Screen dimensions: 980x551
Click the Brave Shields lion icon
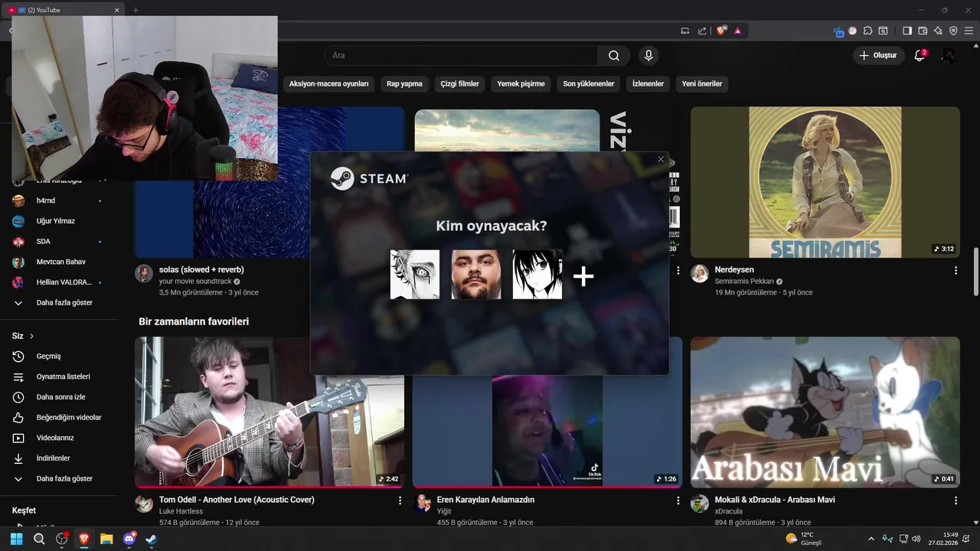(721, 31)
